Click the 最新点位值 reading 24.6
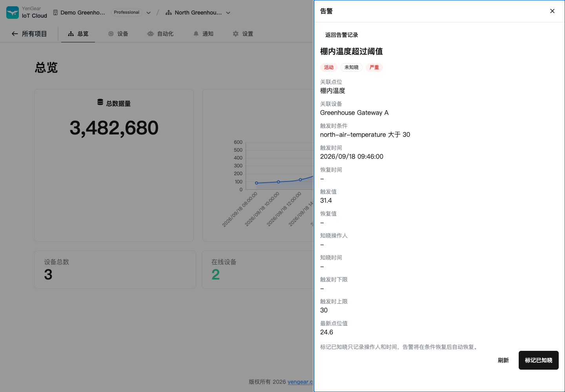 (326, 332)
